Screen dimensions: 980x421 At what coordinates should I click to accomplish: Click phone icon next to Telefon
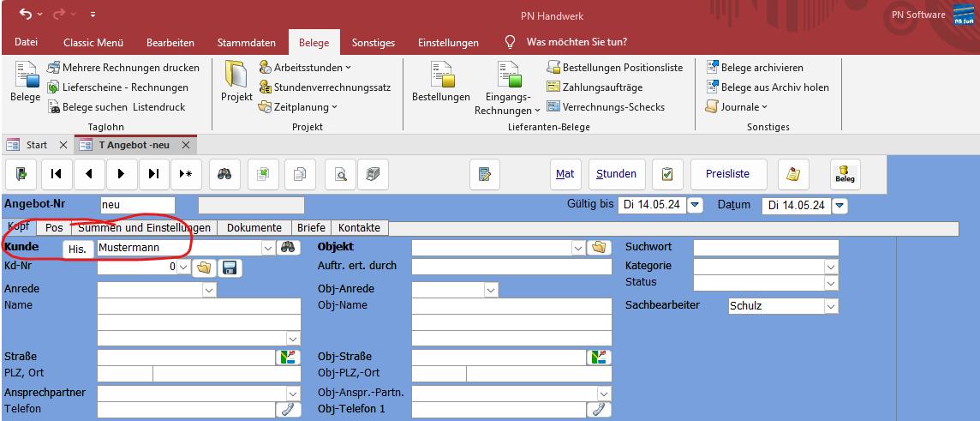(288, 409)
